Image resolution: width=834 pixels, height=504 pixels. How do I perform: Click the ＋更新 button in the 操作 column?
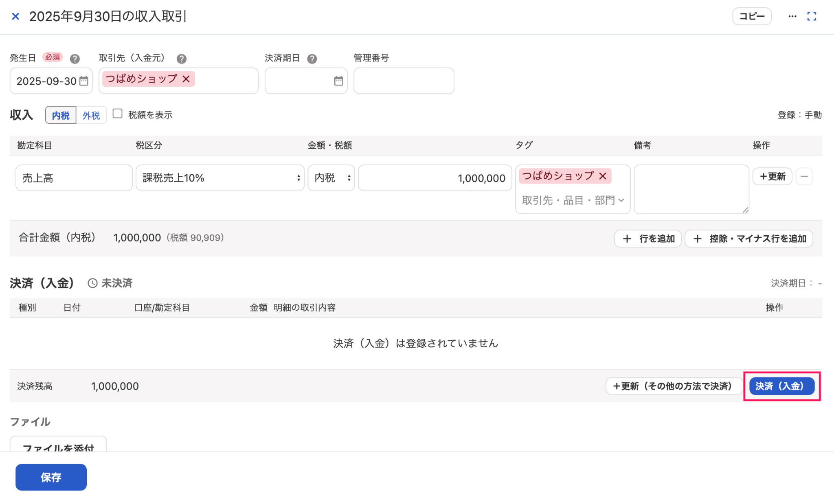click(x=772, y=176)
